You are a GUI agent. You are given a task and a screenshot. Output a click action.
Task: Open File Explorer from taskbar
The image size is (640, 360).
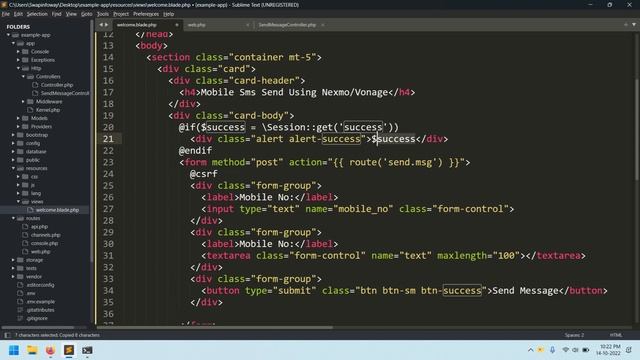(32, 350)
